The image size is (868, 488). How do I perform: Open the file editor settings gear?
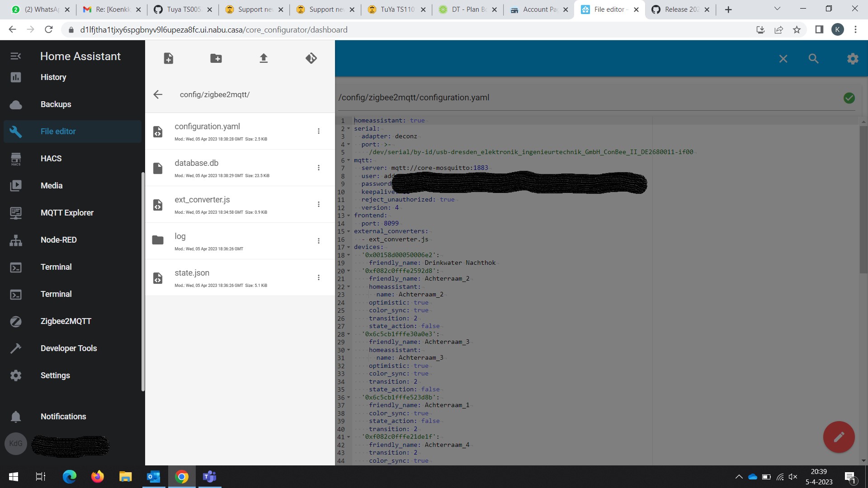click(852, 58)
